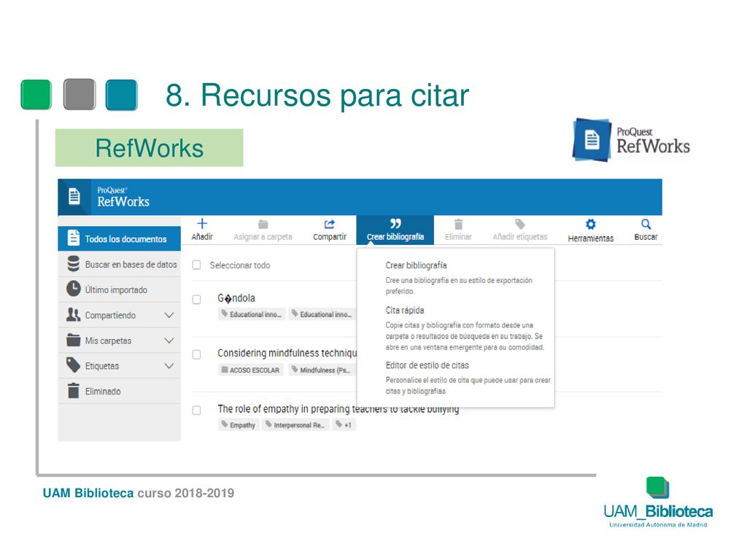Click the Mindfulness (Ps... tag
The image size is (747, 560).
tap(322, 370)
